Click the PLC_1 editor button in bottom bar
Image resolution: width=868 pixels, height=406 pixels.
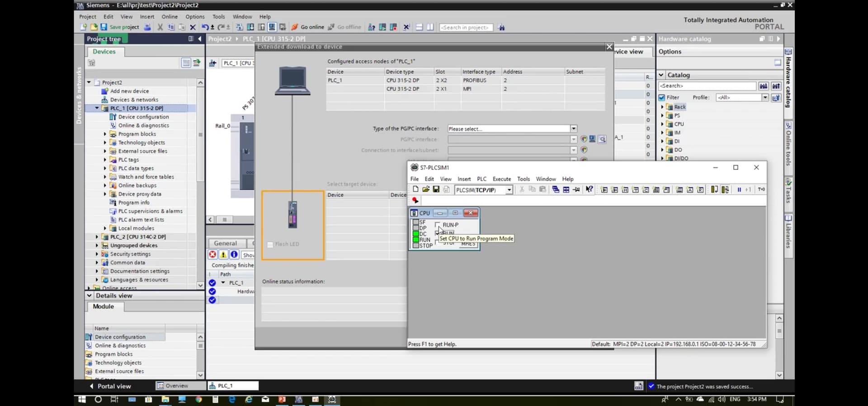pos(233,386)
